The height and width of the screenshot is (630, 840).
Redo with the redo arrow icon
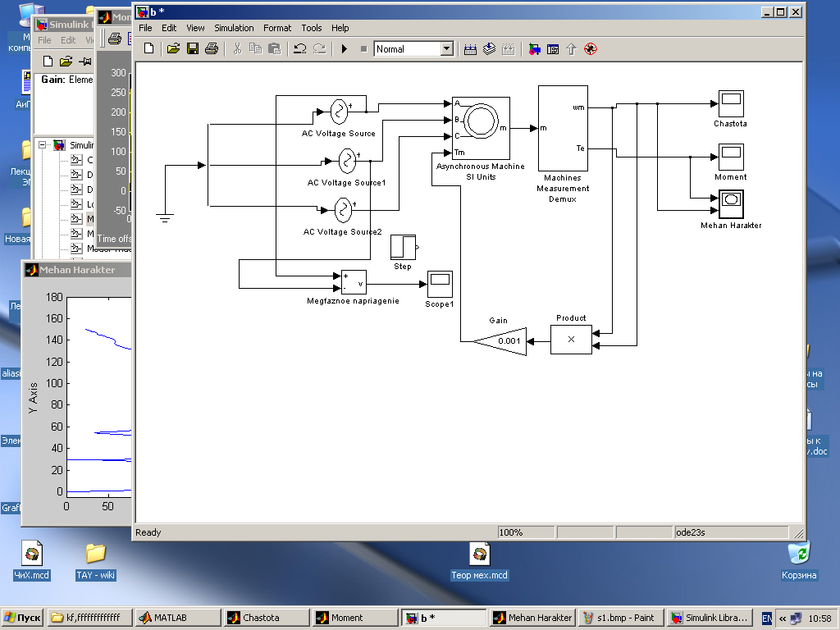(x=319, y=48)
